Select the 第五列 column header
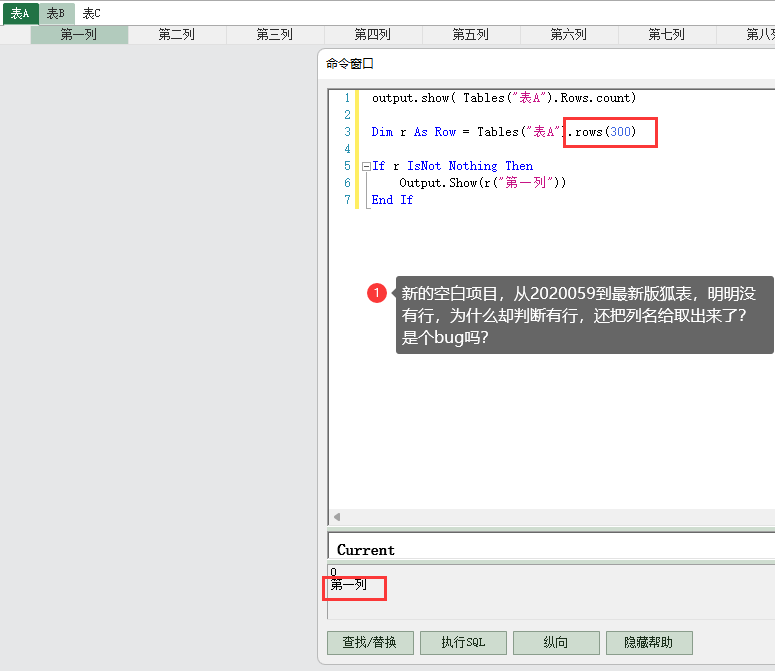This screenshot has height=671, width=775. coord(471,35)
